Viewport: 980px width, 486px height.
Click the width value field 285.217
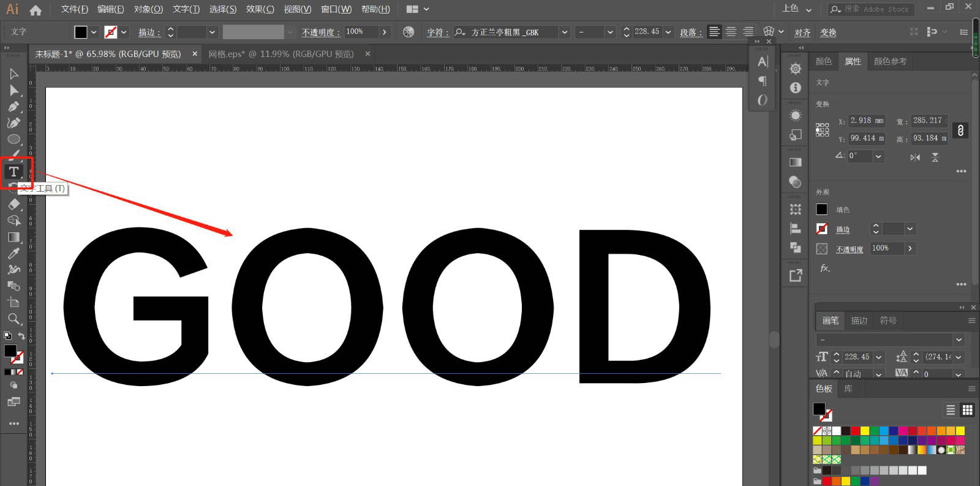click(929, 121)
